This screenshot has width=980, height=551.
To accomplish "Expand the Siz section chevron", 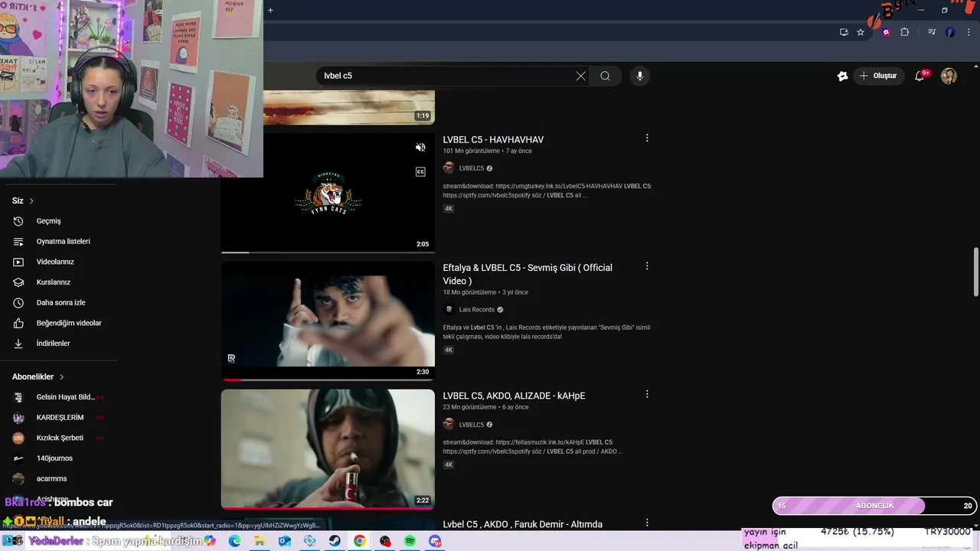I will 31,201.
